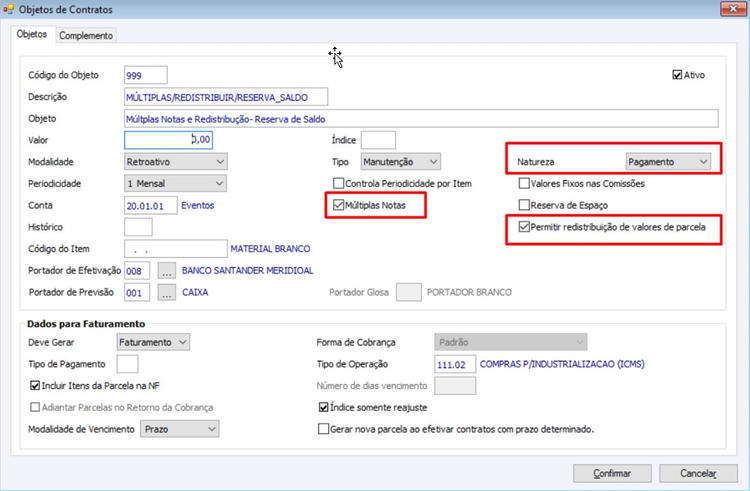The width and height of the screenshot is (750, 491).
Task: Select the Objetos tab
Action: point(32,34)
